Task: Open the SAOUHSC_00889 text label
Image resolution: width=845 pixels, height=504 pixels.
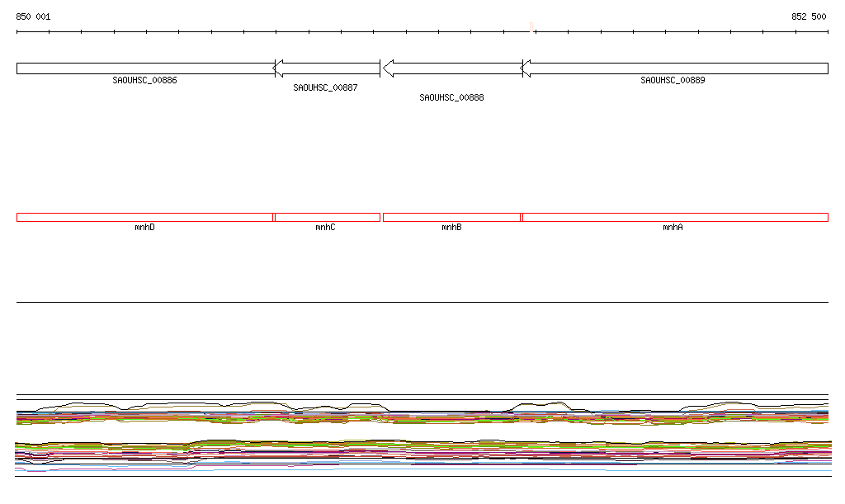Action: coord(673,81)
